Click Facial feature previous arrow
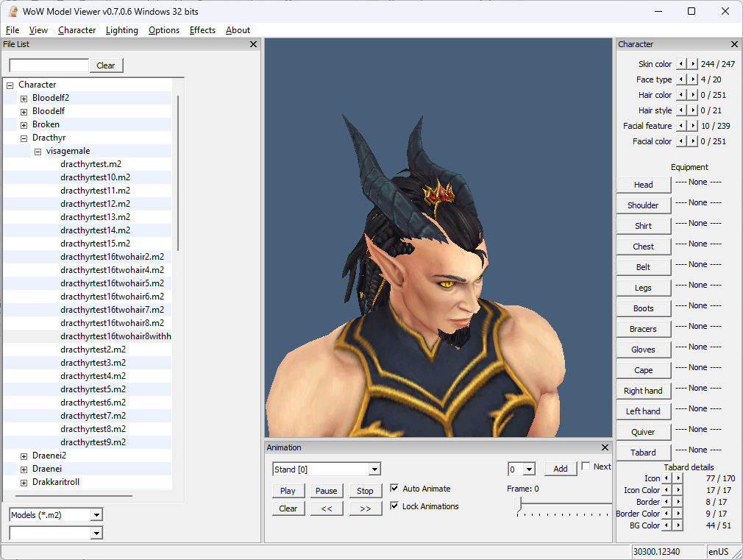 [681, 126]
